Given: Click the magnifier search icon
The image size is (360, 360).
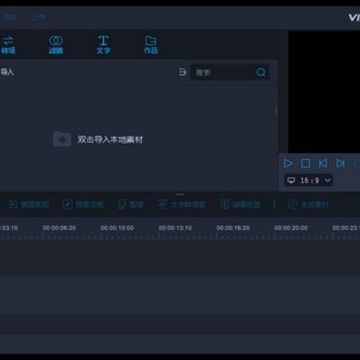Looking at the screenshot, I should click(x=261, y=72).
